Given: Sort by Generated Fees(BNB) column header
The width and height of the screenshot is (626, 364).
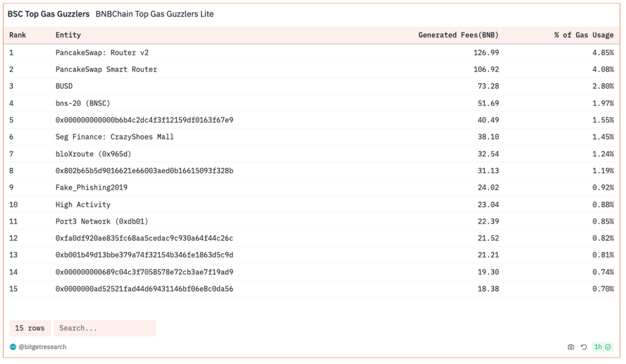Looking at the screenshot, I should coord(458,35).
